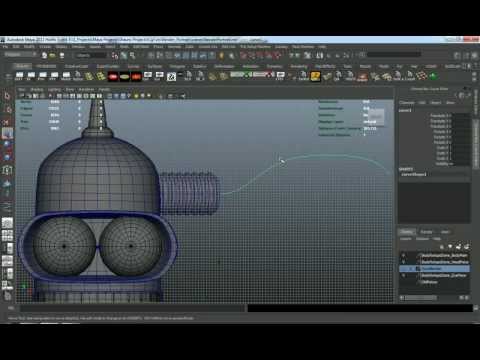The image size is (480, 360).
Task: Switch to single perspective pane layout
Action: click(x=7, y=222)
